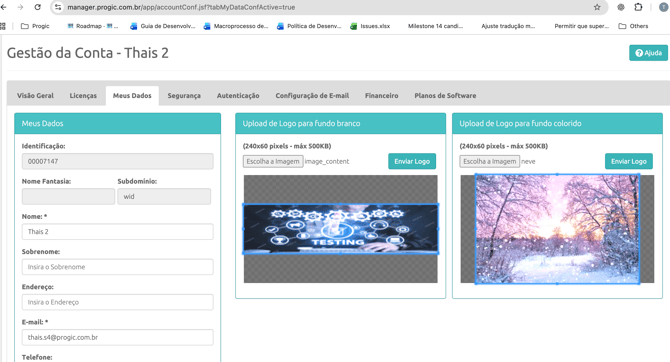The width and height of the screenshot is (670, 362).
Task: Open the Planos de Software tab
Action: (445, 96)
